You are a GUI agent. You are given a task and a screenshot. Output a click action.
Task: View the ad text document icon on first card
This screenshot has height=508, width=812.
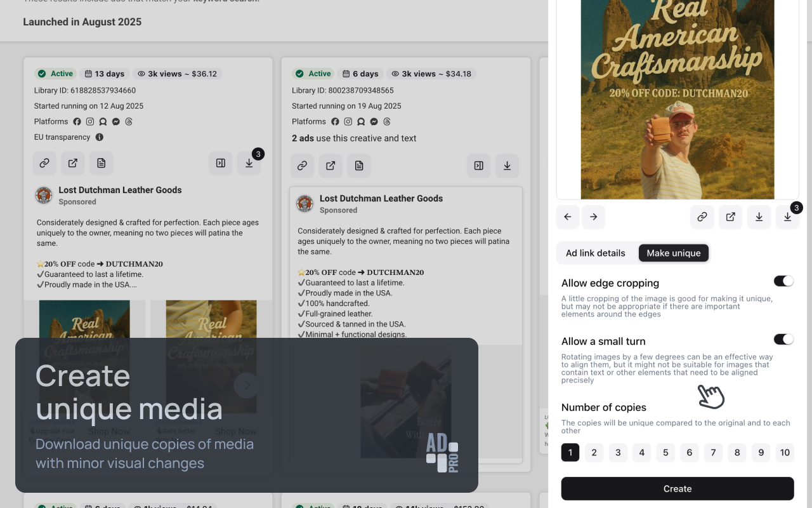pyautogui.click(x=101, y=163)
